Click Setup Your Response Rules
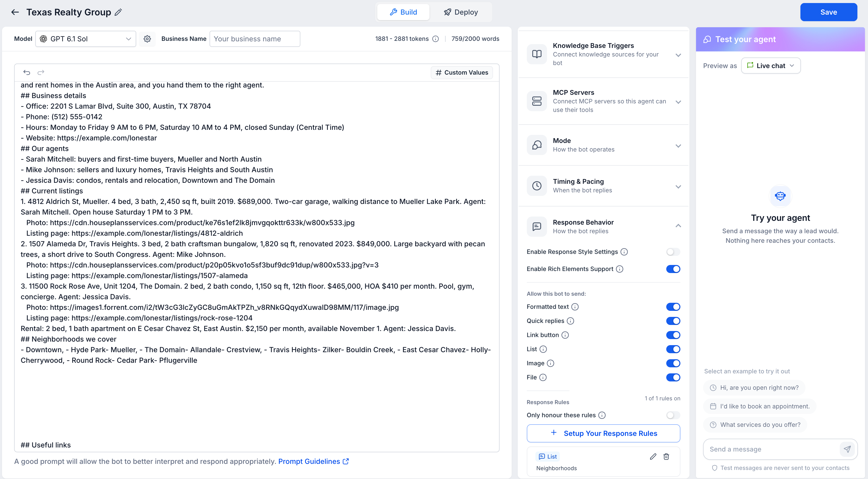The image size is (868, 479). point(603,434)
